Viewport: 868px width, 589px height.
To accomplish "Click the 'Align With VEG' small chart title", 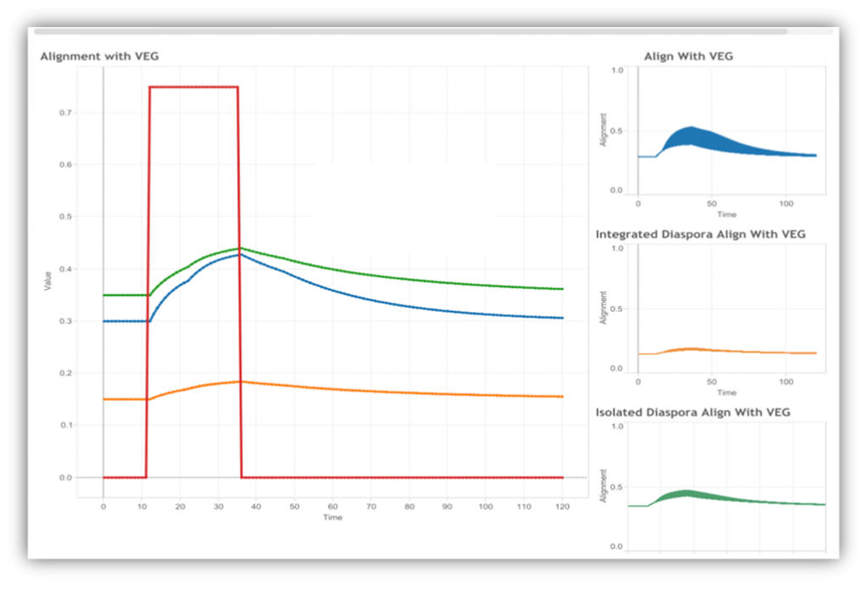I will [688, 57].
